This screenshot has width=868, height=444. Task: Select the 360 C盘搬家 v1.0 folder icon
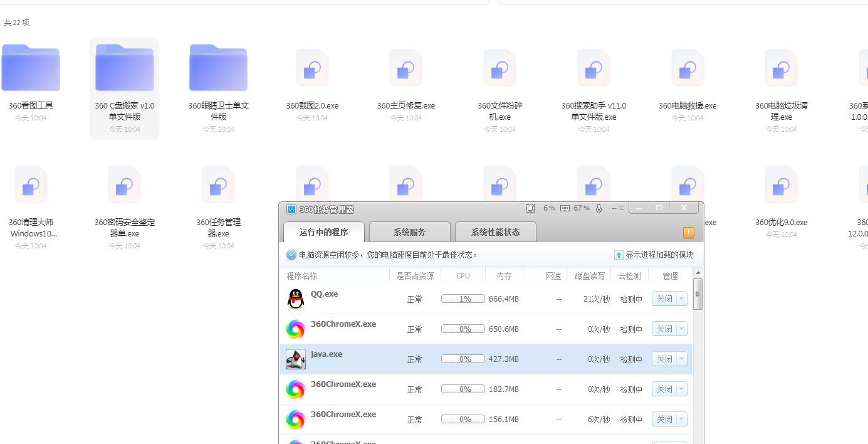click(125, 67)
